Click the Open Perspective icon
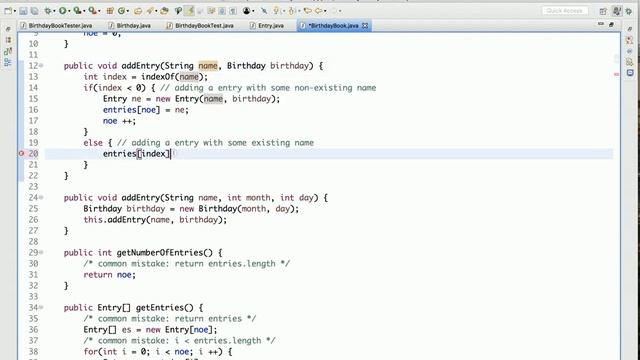The height and width of the screenshot is (360, 640). coord(603,11)
